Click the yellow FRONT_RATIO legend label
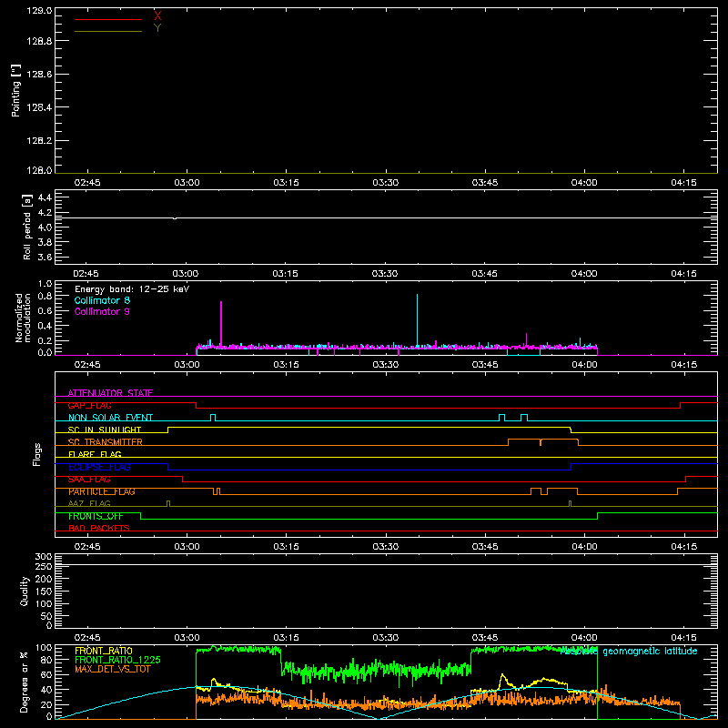 pyautogui.click(x=104, y=651)
